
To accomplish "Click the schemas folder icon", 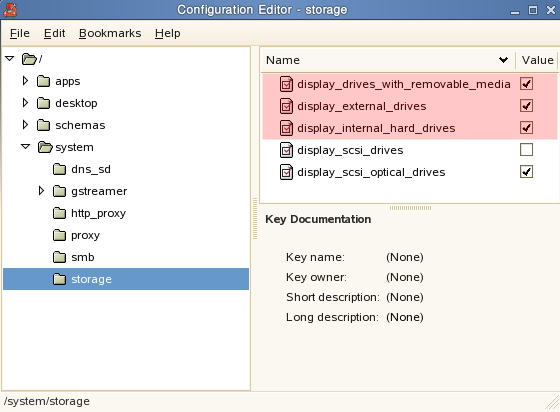I will point(44,125).
